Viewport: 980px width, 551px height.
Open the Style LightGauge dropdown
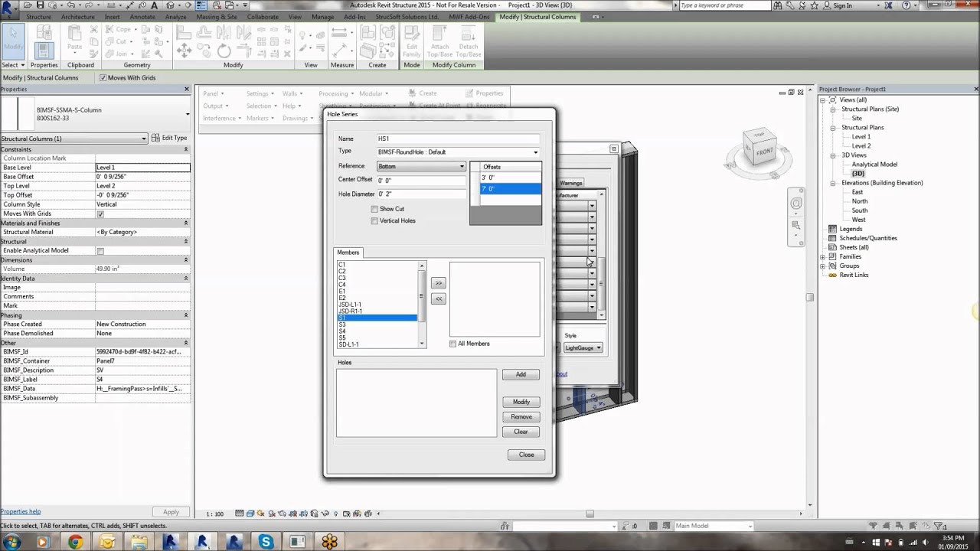pos(583,348)
